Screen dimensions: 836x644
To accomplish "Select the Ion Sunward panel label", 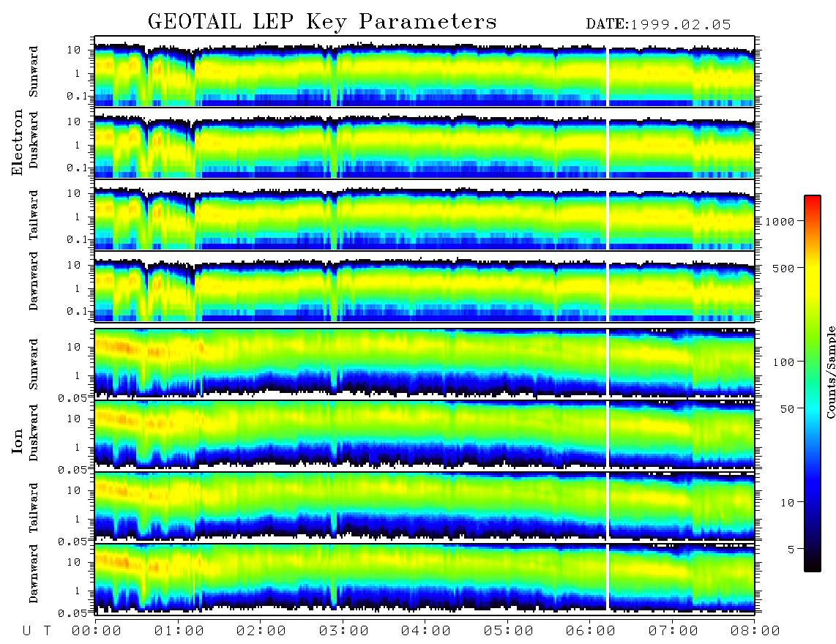I will click(x=34, y=364).
